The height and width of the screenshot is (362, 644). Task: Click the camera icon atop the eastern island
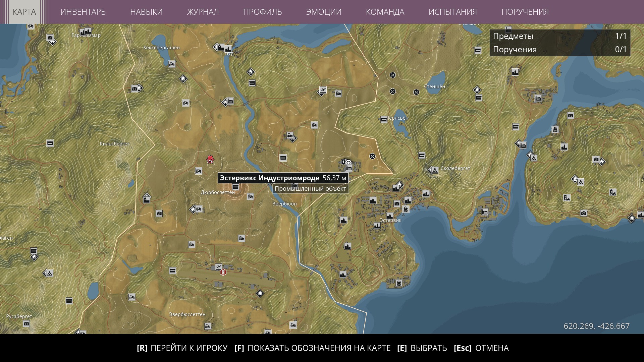(571, 116)
